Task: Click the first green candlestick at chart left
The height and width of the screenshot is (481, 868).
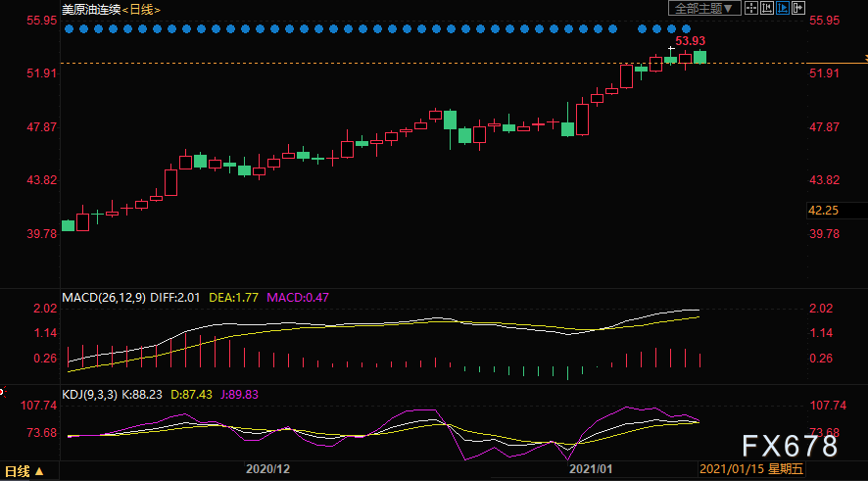Action: point(69,225)
